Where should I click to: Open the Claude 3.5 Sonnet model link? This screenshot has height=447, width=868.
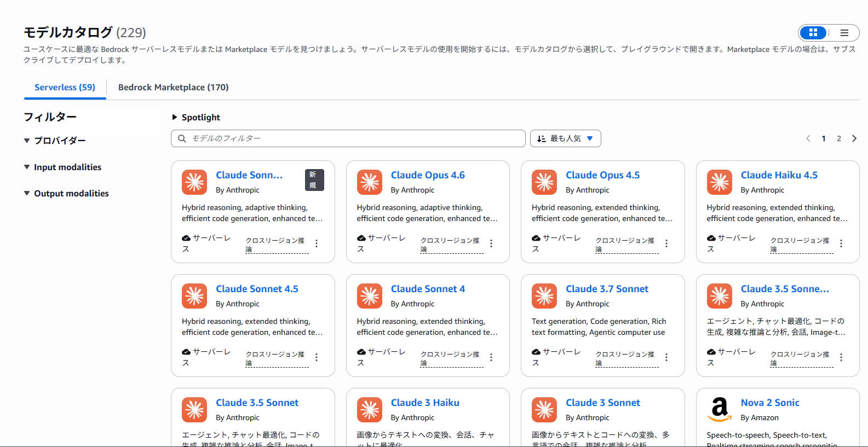[x=257, y=403]
